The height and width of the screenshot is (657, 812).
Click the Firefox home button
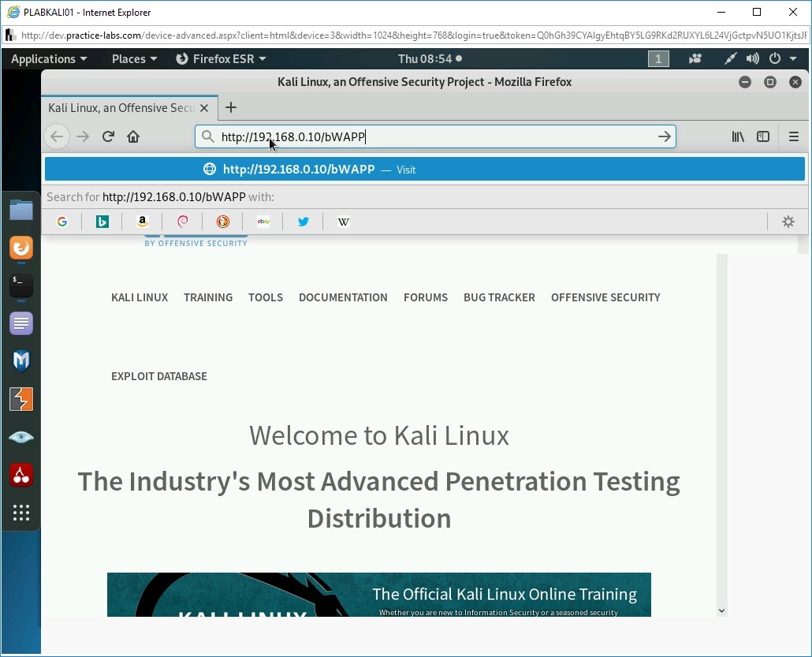[133, 136]
